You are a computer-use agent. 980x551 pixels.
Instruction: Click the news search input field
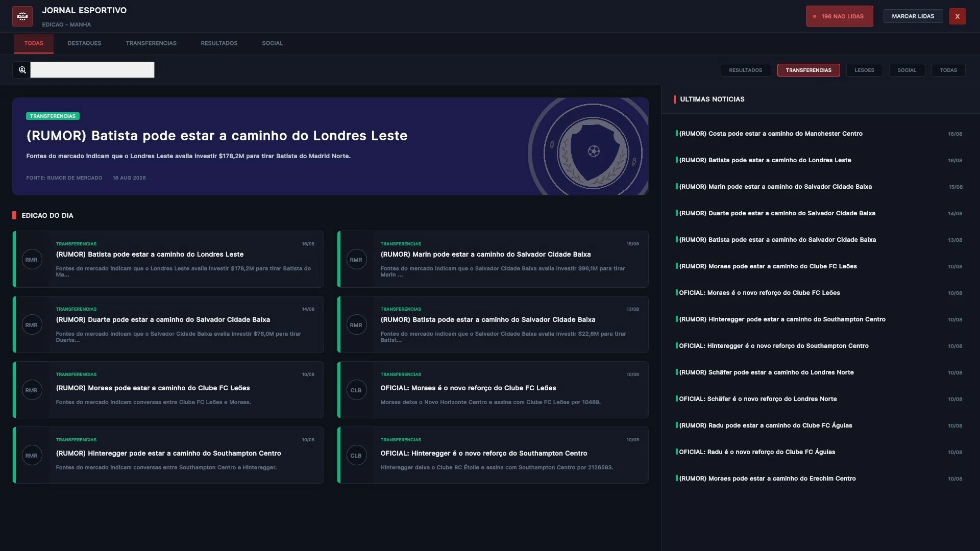92,70
